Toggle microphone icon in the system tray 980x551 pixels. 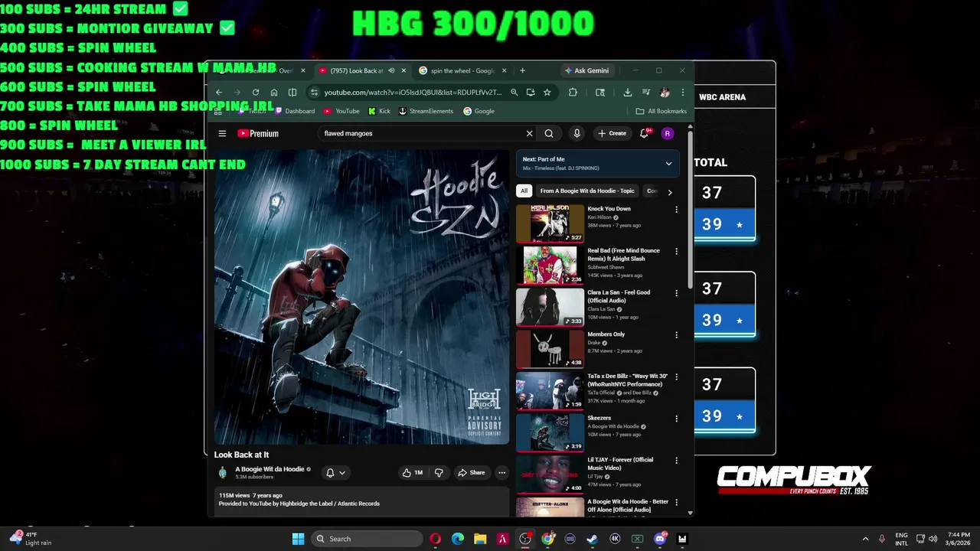coord(882,539)
